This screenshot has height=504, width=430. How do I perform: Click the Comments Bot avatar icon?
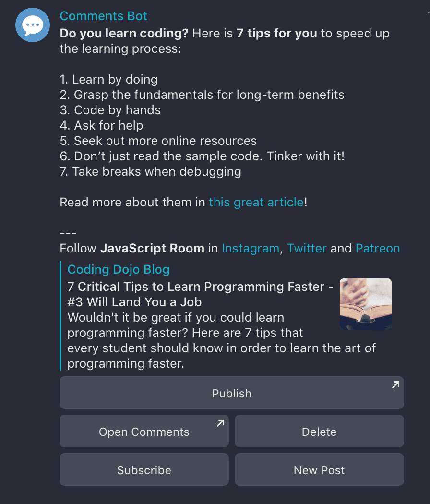tap(33, 25)
